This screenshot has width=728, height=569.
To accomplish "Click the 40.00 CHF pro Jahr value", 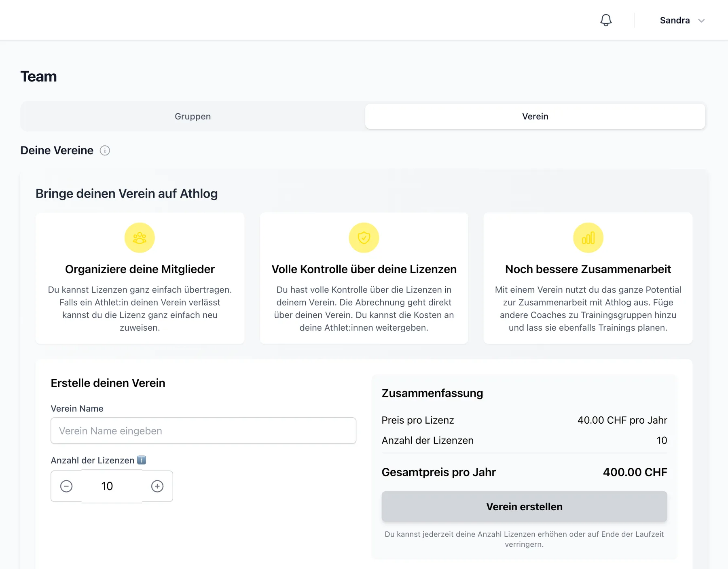I will 622,420.
